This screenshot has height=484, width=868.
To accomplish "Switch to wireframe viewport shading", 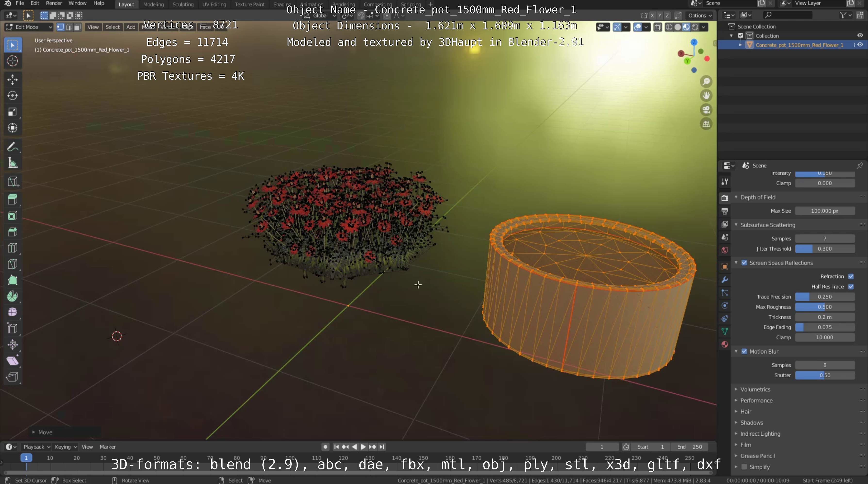I will tap(669, 27).
